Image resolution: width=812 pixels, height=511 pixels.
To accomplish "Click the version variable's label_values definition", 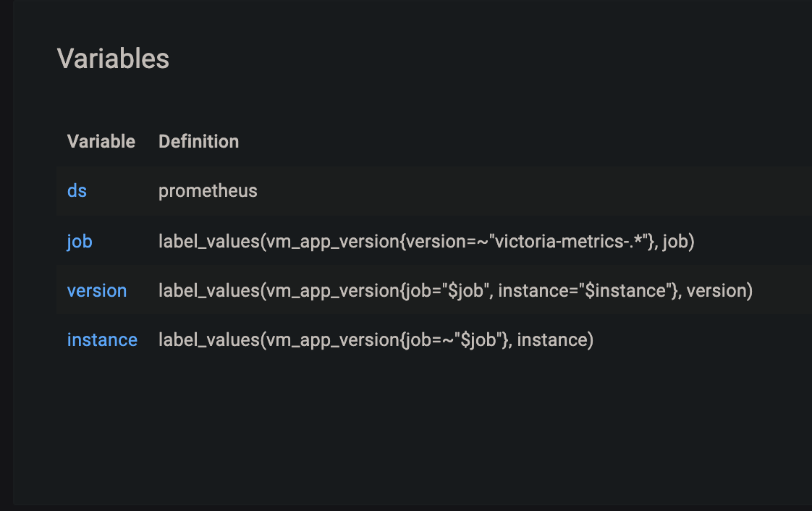I will [455, 290].
